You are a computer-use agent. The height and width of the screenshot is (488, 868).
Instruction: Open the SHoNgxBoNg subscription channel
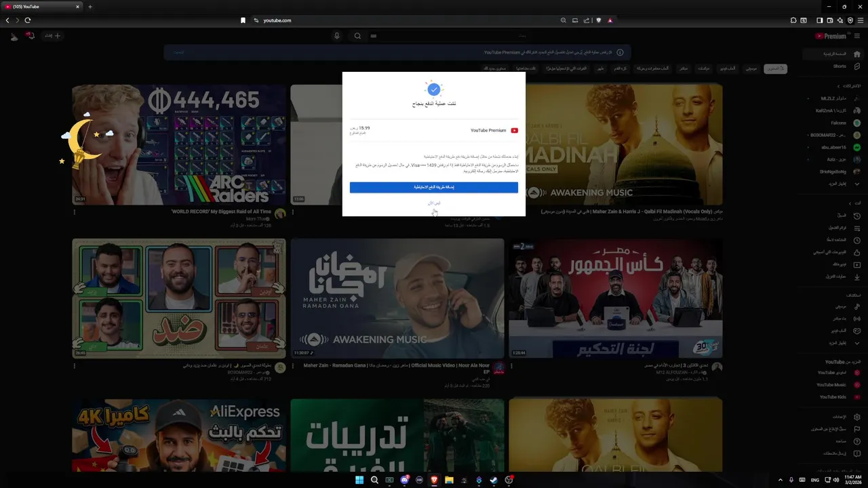[x=834, y=171]
